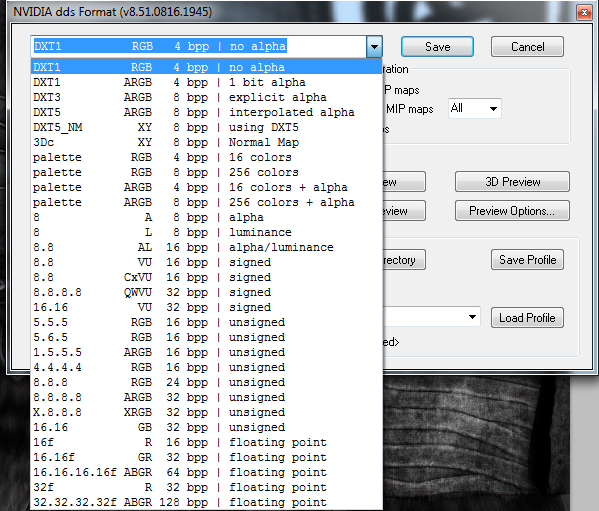Select DXT1 ARGB 1 bit alpha
The image size is (599, 511).
point(206,82)
